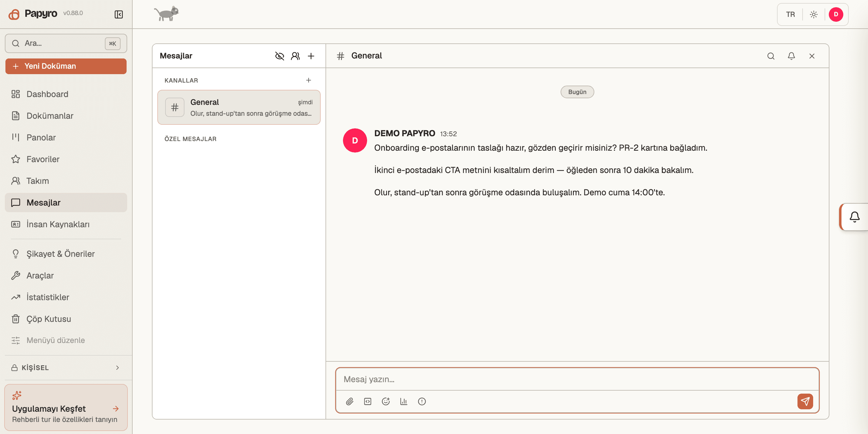Add a channel next to KANALLAR
868x434 pixels.
tap(308, 80)
